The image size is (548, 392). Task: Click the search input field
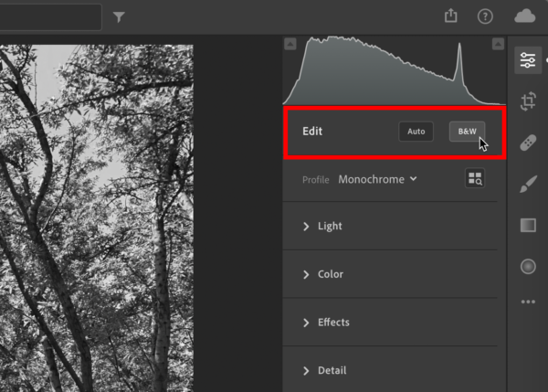tap(50, 16)
